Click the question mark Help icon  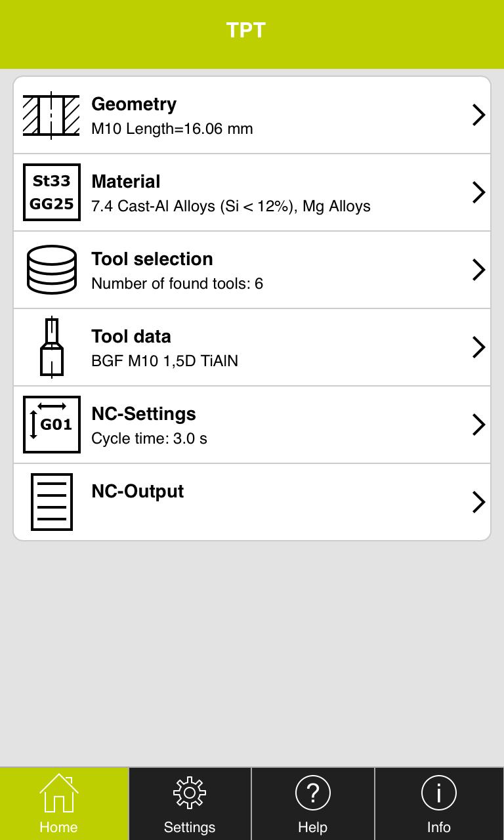click(312, 793)
